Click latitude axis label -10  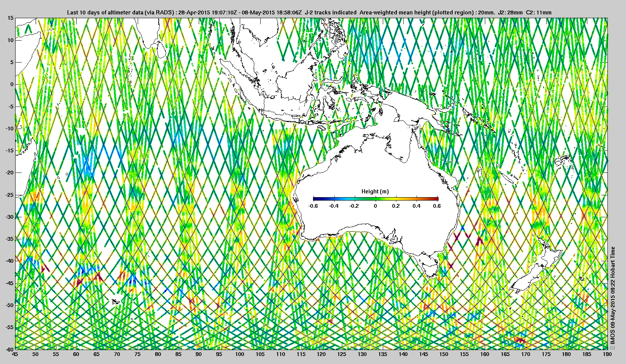click(9, 128)
